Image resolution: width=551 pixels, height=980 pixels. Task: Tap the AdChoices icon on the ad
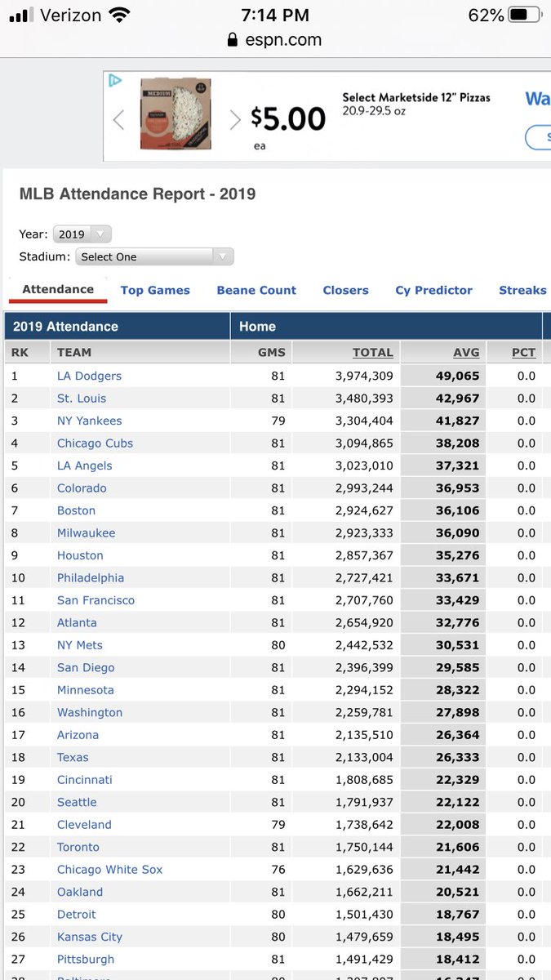[115, 80]
